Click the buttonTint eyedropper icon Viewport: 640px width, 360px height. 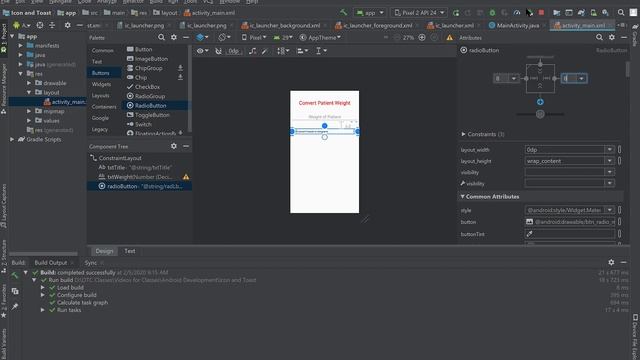pyautogui.click(x=529, y=234)
